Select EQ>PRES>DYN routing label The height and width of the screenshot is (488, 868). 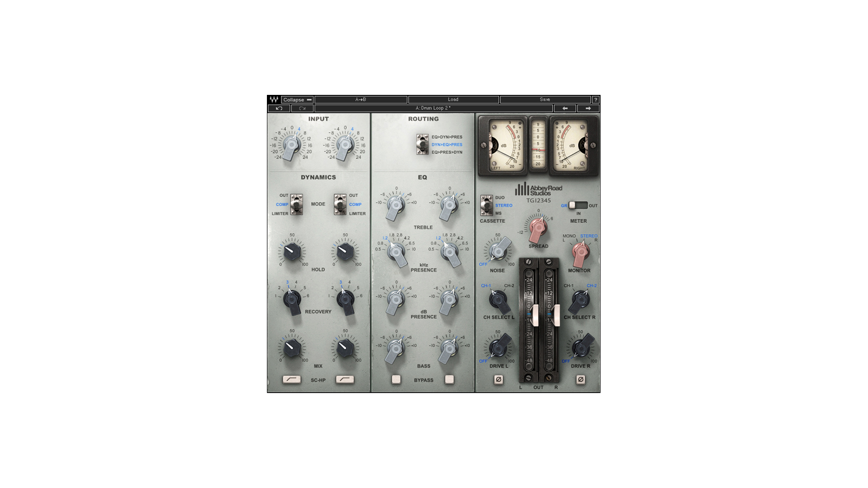(447, 152)
